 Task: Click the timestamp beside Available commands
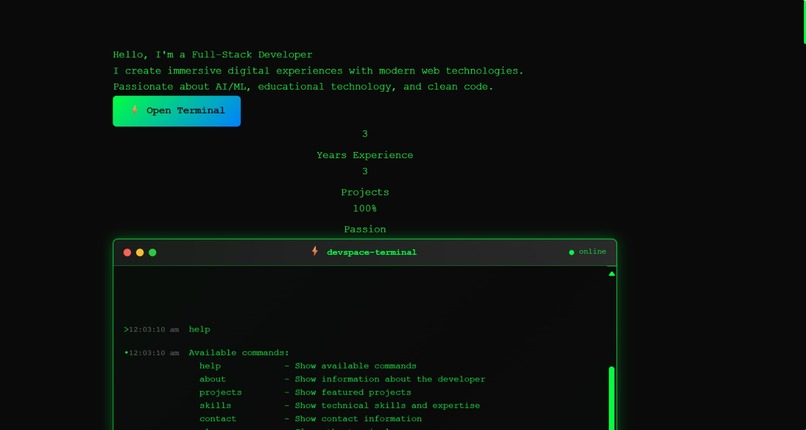point(154,353)
